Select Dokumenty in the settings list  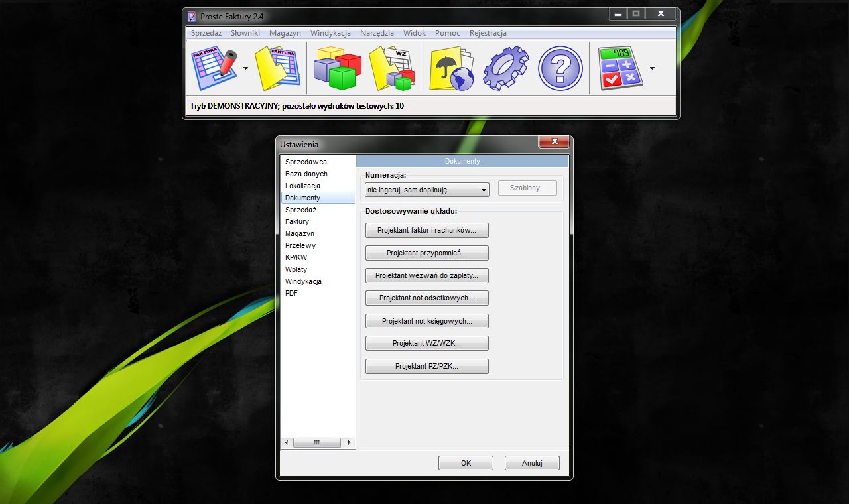pos(318,198)
